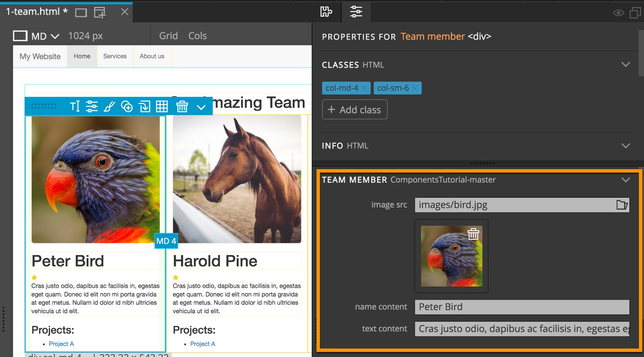The width and height of the screenshot is (644, 357).
Task: Click the name content input field
Action: [x=522, y=307]
